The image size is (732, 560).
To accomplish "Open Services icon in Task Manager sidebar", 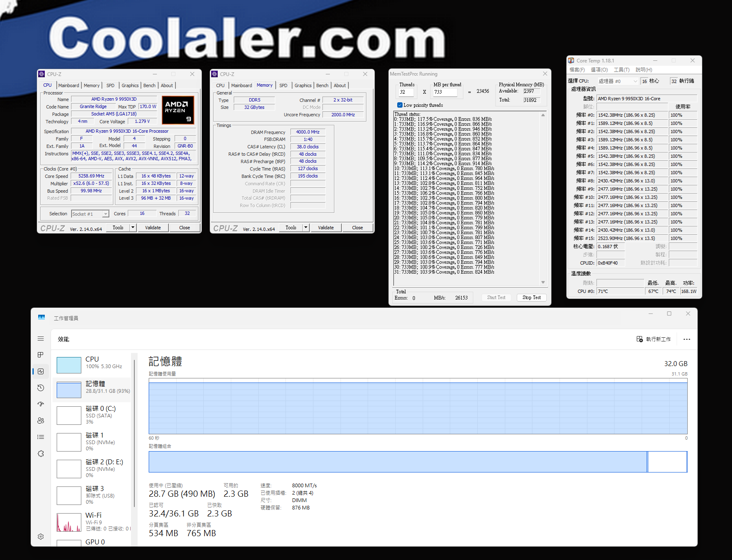I will 41,454.
